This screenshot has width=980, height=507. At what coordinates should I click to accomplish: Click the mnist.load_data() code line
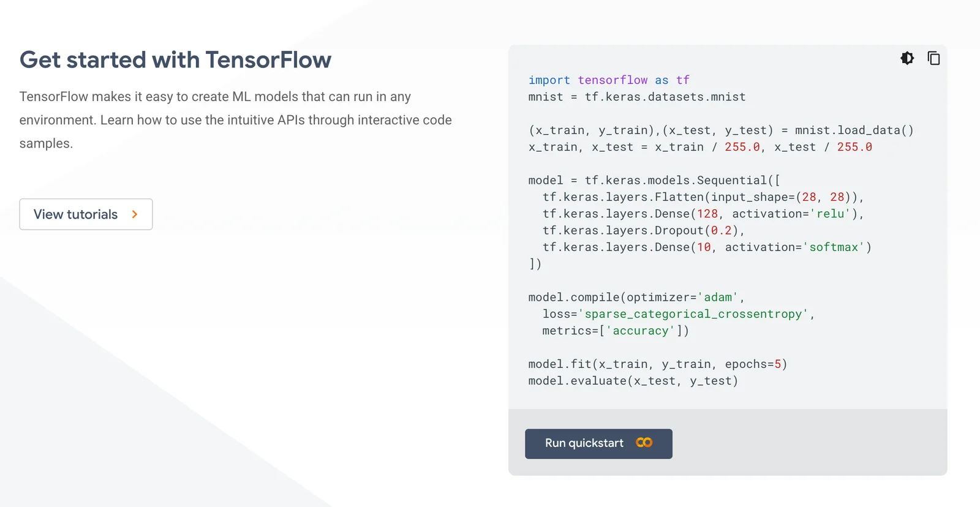(x=721, y=130)
